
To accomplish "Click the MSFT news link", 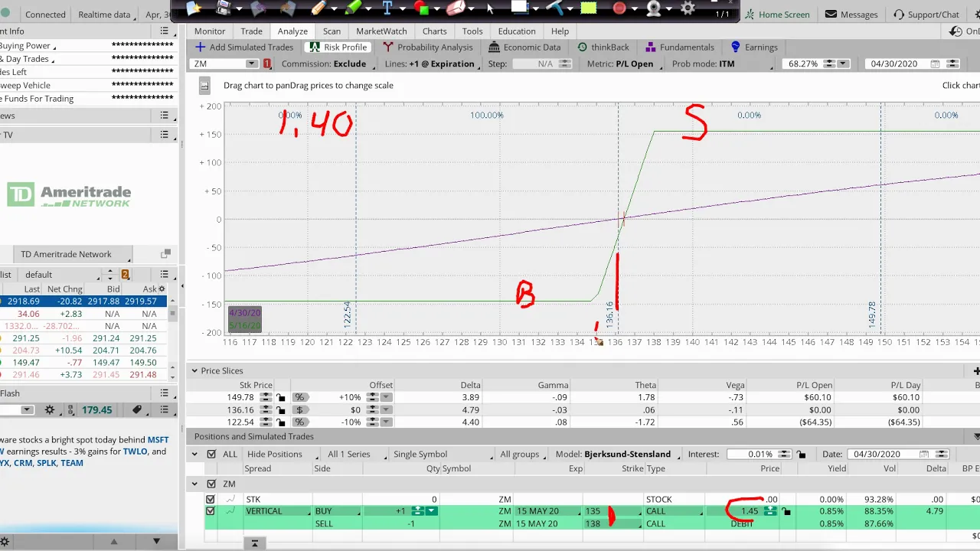I will click(158, 440).
